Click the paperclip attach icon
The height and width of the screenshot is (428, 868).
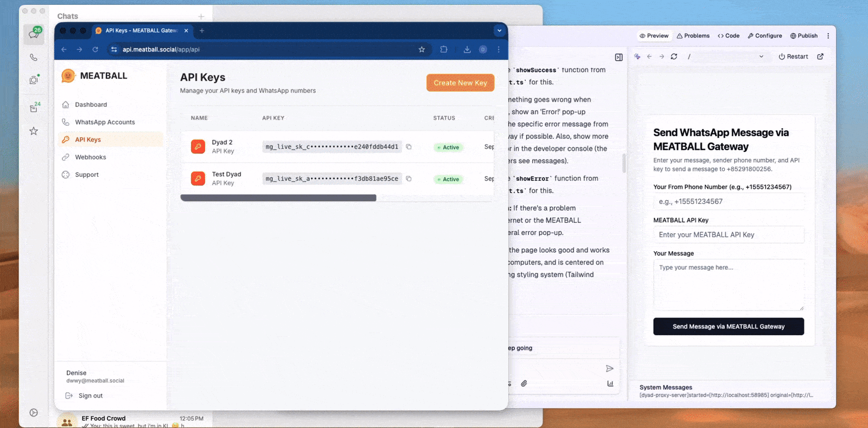[524, 384]
